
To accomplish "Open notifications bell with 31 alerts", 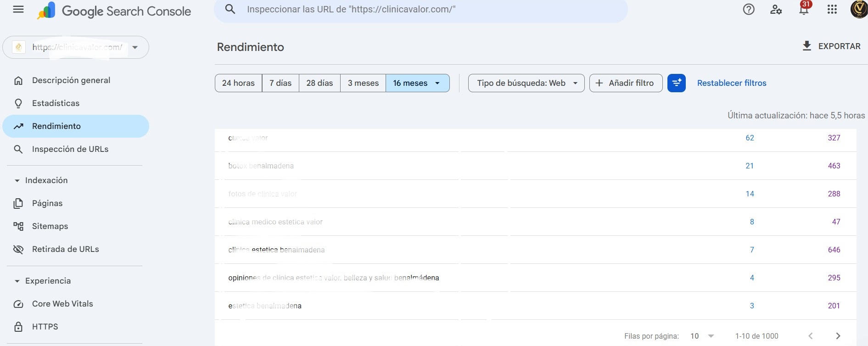I will coord(804,8).
